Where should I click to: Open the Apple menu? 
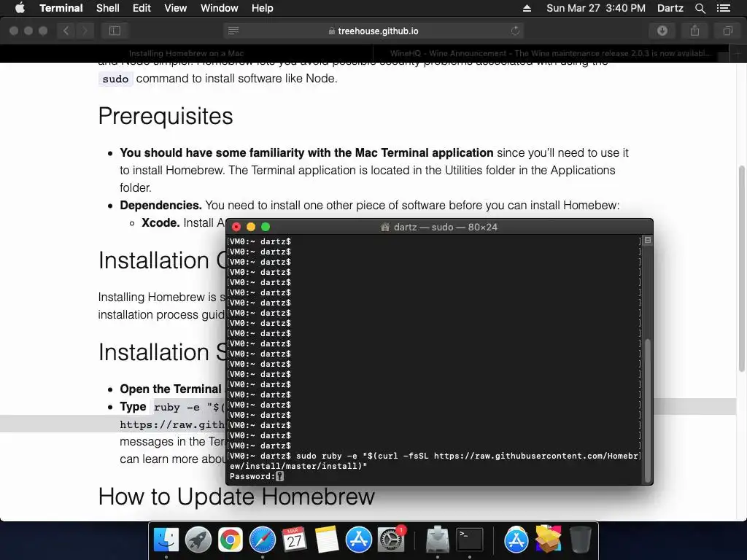point(20,8)
